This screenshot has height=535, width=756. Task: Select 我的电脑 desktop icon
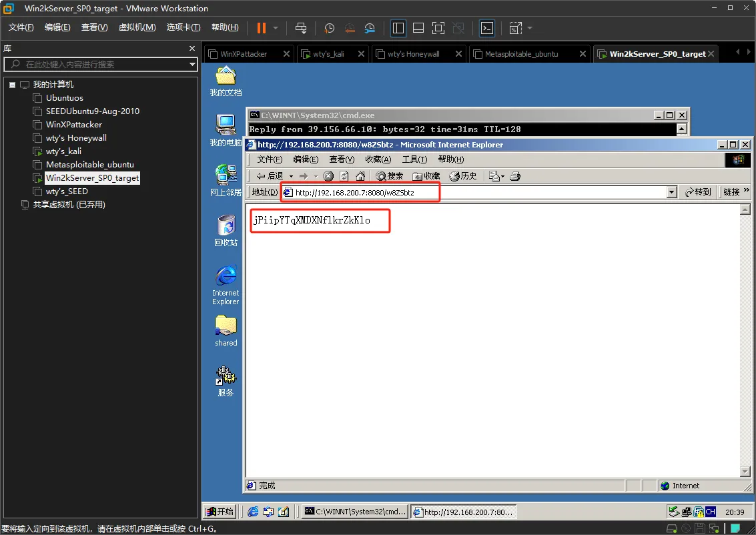226,130
